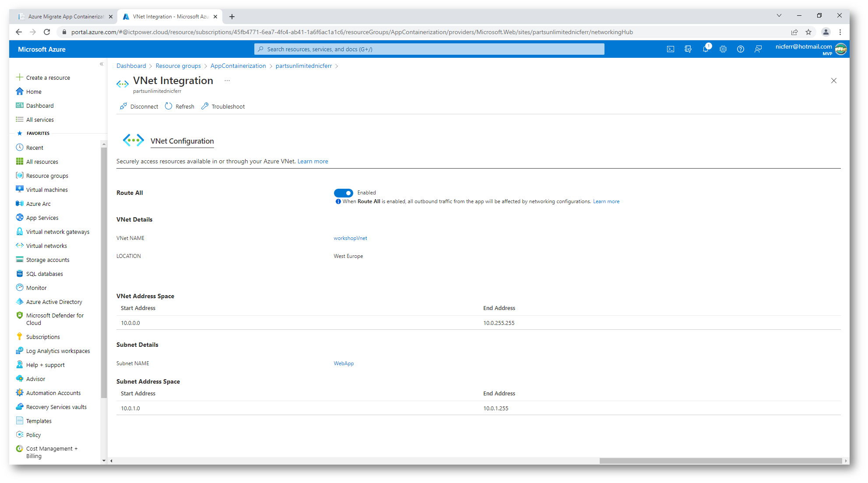Screen dimensions: 868x483
Task: Open the ellipsis menu beside VNet Integration
Action: (x=227, y=81)
